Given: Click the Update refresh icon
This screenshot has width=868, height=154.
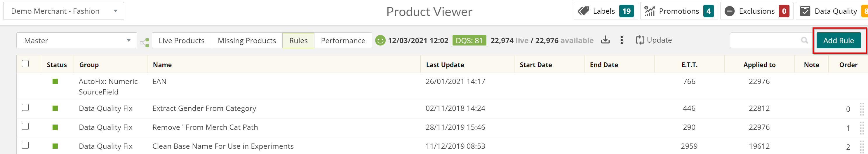Looking at the screenshot, I should point(640,41).
